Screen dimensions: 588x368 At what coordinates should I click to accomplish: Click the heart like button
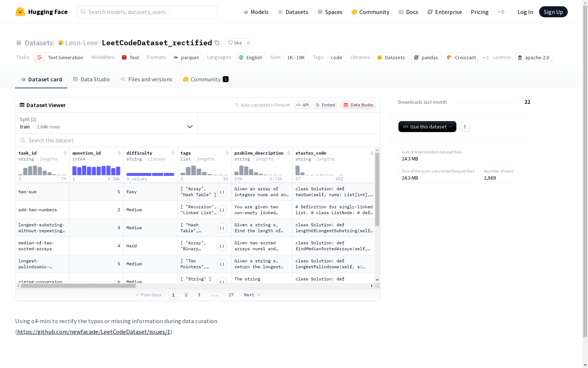[235, 43]
